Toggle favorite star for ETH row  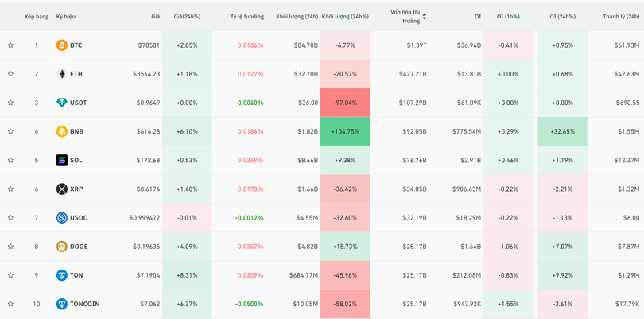click(x=10, y=74)
